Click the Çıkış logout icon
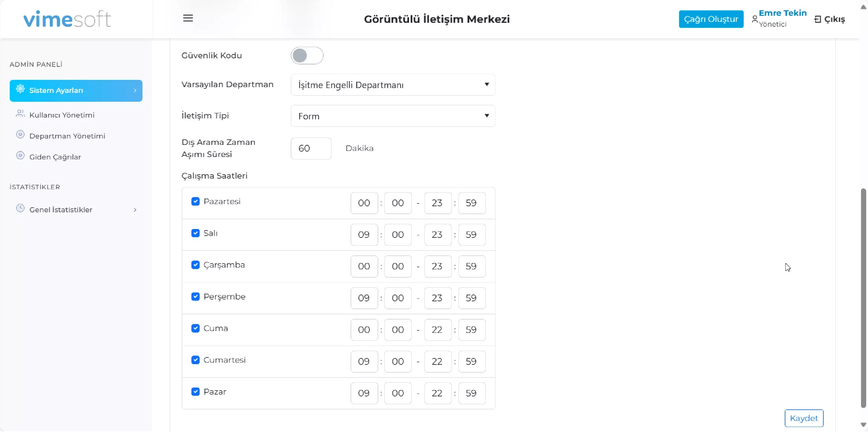 click(818, 19)
